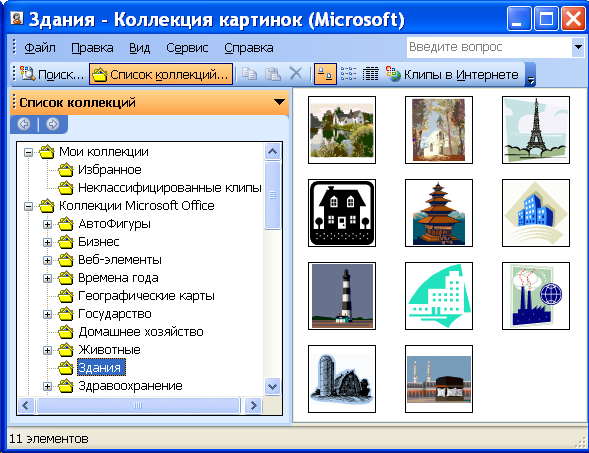
Task: Open toolbar options overflow arrow
Action: point(530,75)
